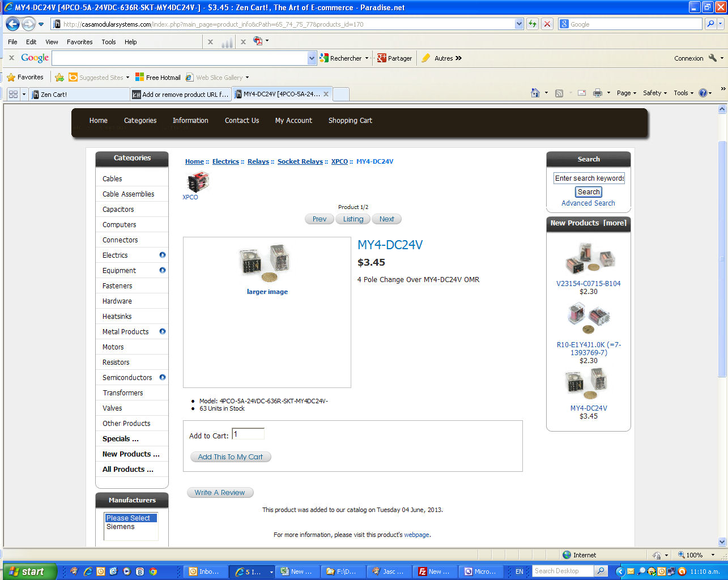Click the Read mail envelope icon

point(581,93)
